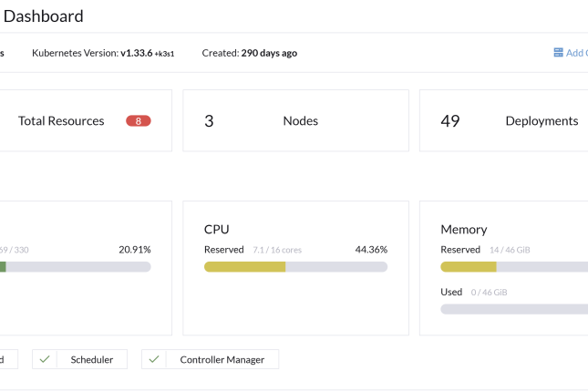Click the 14 / 46 GiB reserved value
This screenshot has width=588, height=392.
click(x=510, y=250)
